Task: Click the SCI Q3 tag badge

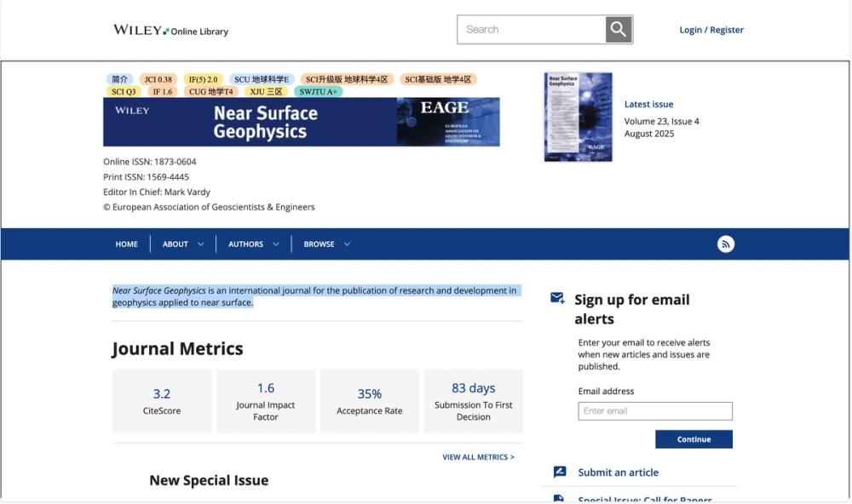Action: pos(124,92)
